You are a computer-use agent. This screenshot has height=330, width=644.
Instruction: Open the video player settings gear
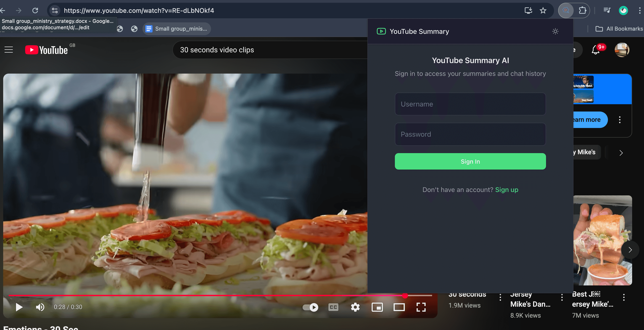coord(355,307)
